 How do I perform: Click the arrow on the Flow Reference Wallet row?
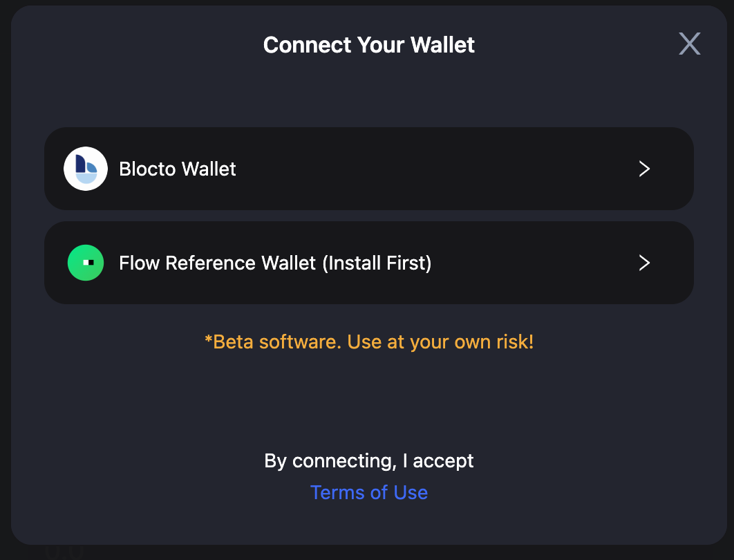(644, 263)
